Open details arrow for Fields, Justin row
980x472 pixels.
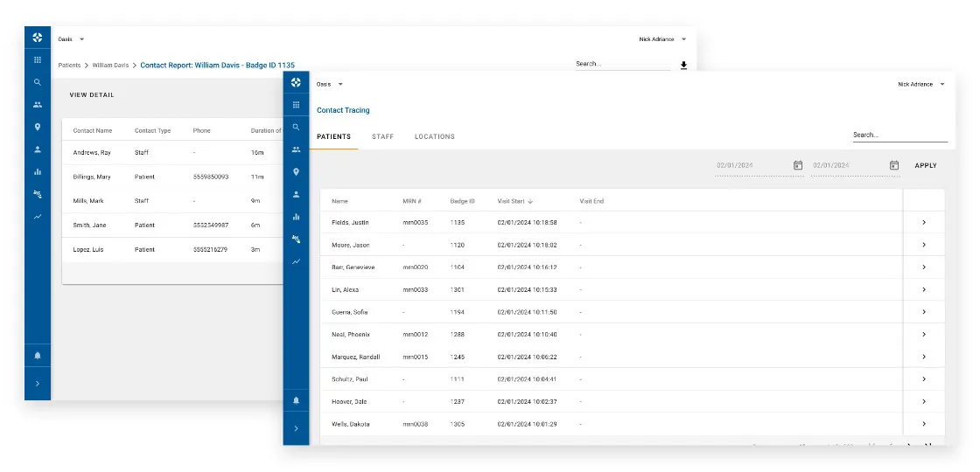(x=924, y=223)
